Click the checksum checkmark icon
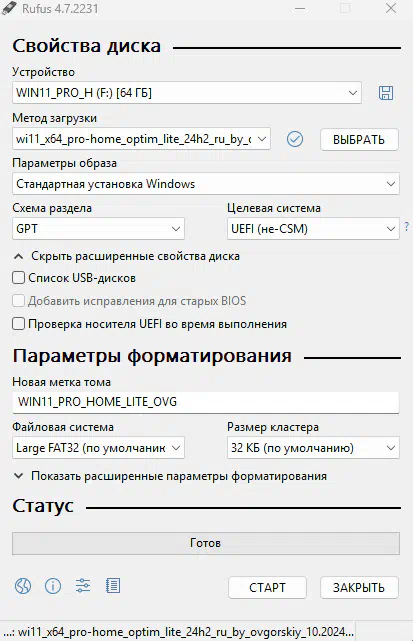Viewport: 413px width, 641px height. coord(295,139)
